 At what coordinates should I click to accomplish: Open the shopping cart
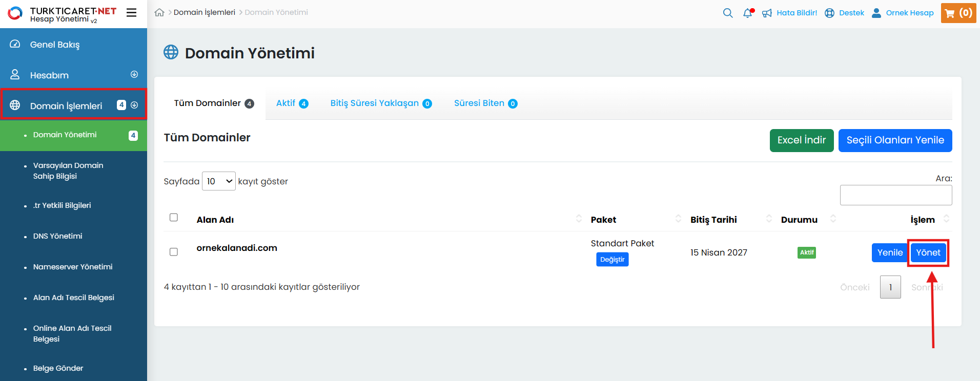coord(958,13)
